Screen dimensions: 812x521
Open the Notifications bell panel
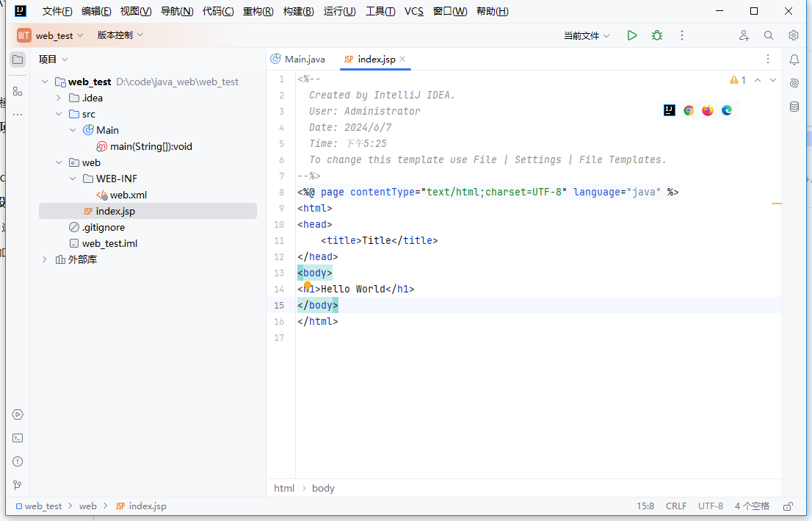tap(794, 60)
